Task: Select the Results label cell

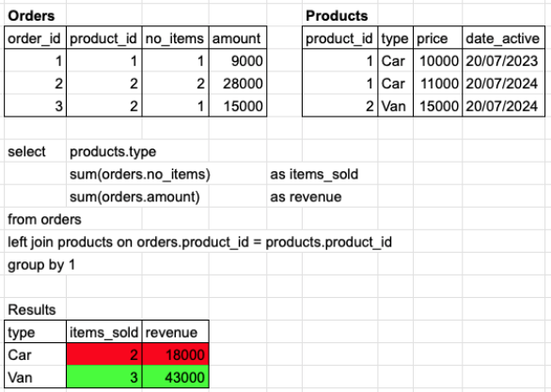Action: click(35, 309)
